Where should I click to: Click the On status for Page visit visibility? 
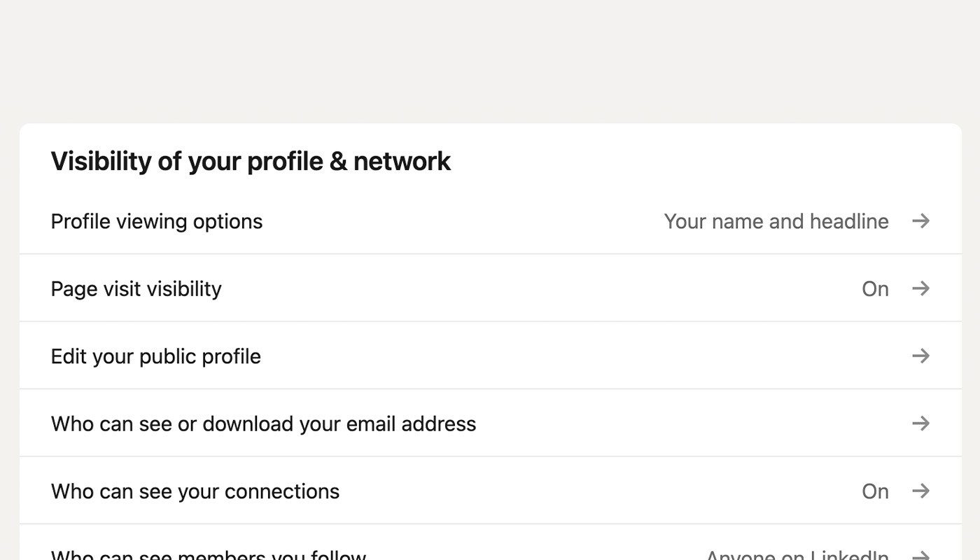coord(875,288)
